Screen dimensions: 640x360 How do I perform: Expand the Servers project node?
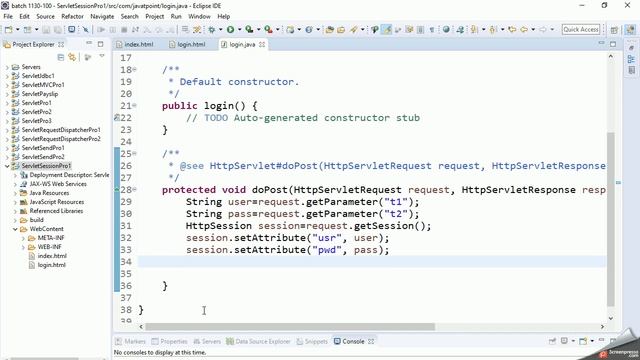tap(7, 67)
